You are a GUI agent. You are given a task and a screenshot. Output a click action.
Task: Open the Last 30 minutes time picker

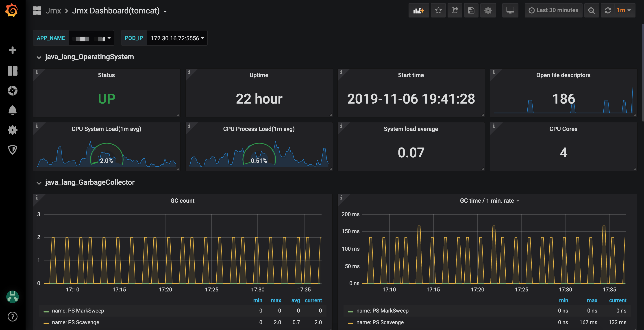click(553, 11)
